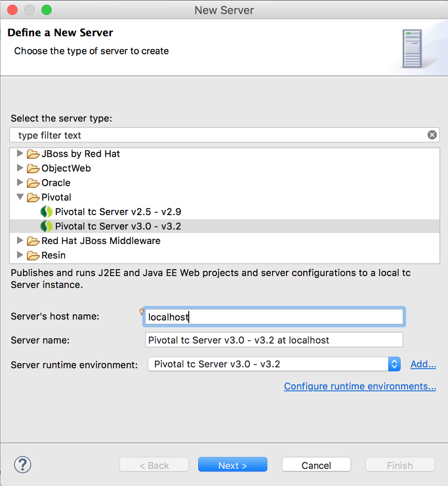
Task: Open the help question mark icon
Action: tap(23, 464)
